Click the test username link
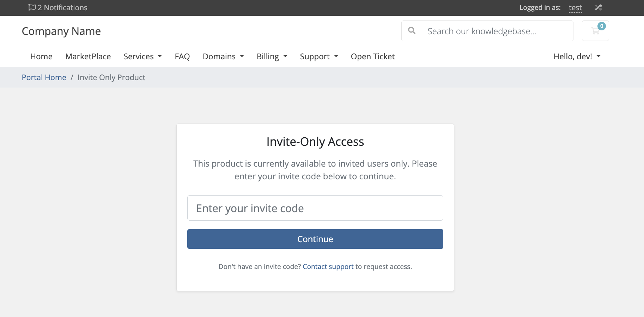The image size is (644, 317). (x=575, y=8)
